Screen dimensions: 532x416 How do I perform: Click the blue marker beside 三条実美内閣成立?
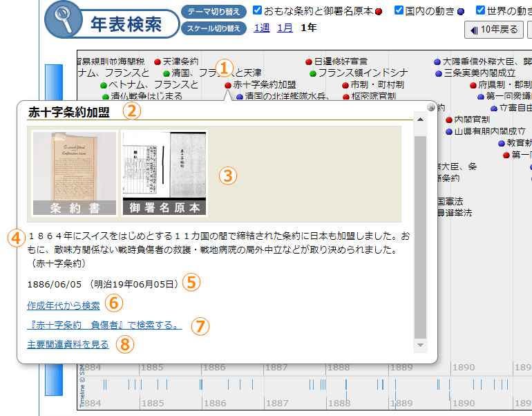pyautogui.click(x=438, y=73)
